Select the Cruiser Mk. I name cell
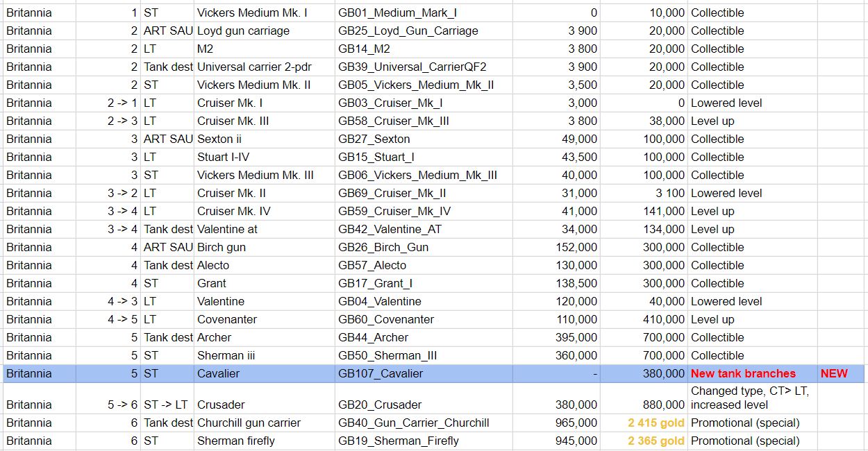868x451 pixels. (x=264, y=103)
